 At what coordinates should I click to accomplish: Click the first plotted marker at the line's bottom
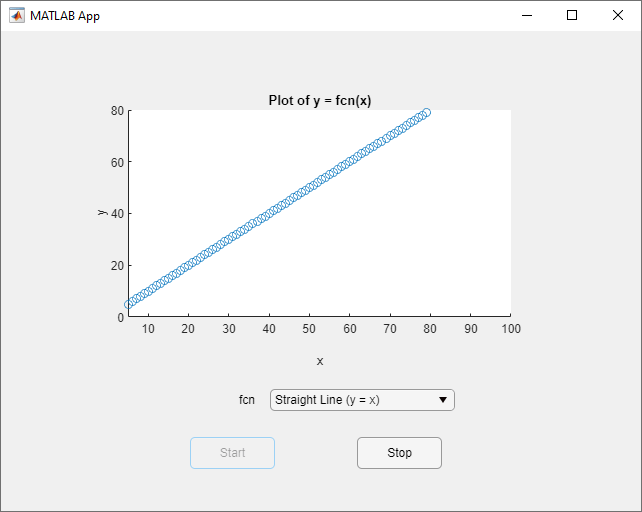pyautogui.click(x=128, y=305)
